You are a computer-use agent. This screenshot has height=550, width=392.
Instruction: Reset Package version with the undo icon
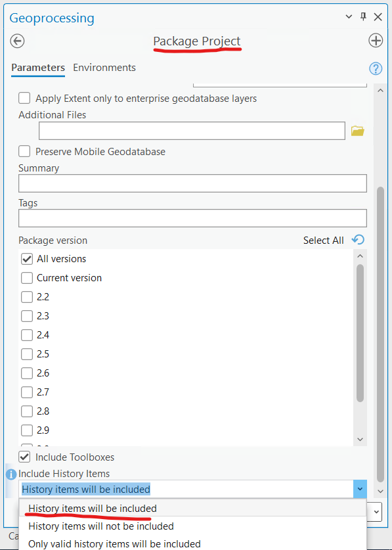357,240
